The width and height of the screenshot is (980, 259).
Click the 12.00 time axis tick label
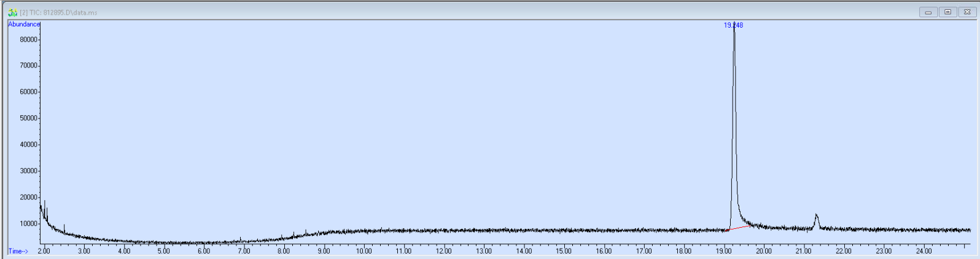[443, 251]
